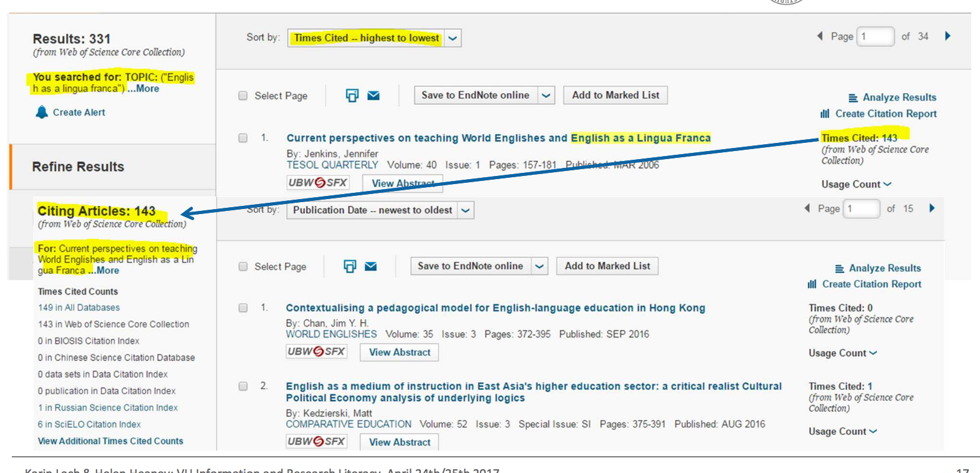
Task: Go to next page of 15
Action: pyautogui.click(x=932, y=208)
